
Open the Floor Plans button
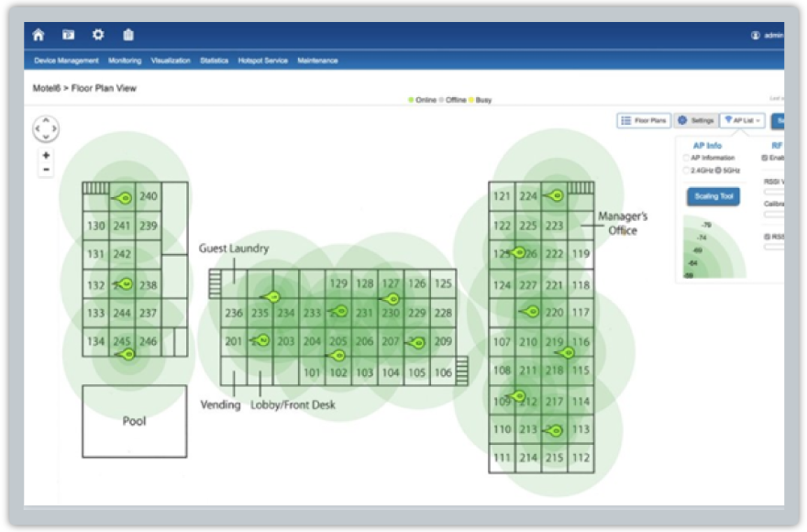click(x=644, y=120)
